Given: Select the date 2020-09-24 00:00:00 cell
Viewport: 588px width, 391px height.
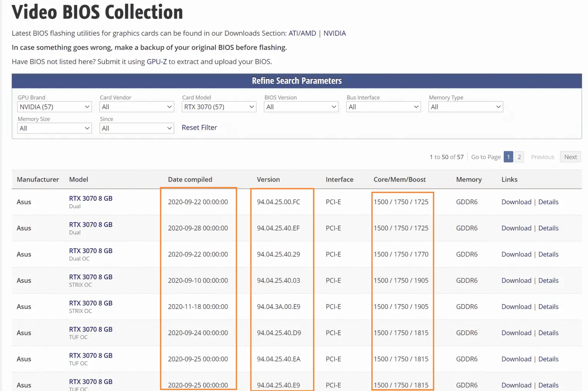Looking at the screenshot, I should (198, 333).
